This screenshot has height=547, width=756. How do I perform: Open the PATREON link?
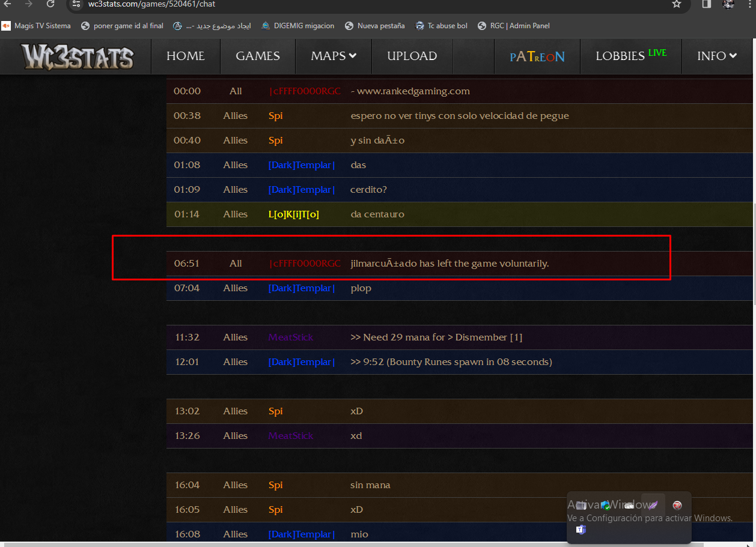537,56
